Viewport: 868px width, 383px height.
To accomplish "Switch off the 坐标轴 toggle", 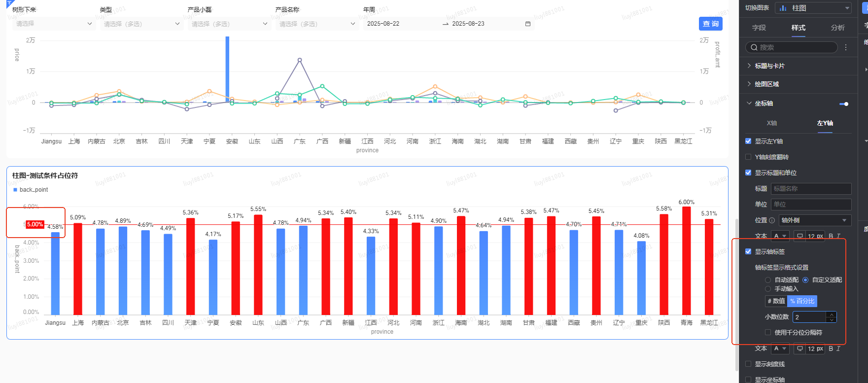I will click(844, 104).
